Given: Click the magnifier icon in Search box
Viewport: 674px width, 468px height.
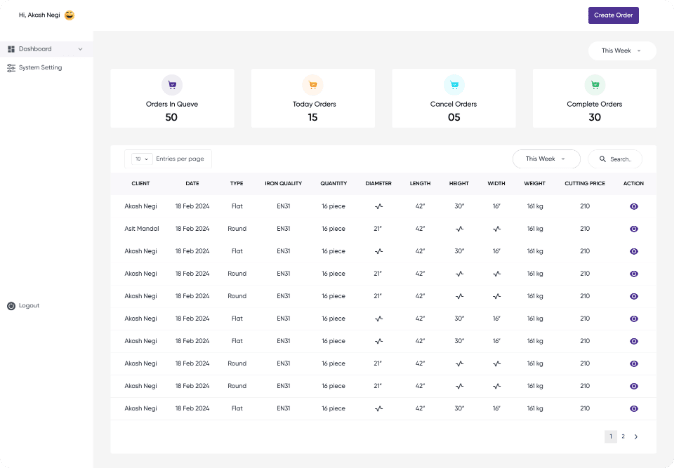Looking at the screenshot, I should (x=603, y=159).
